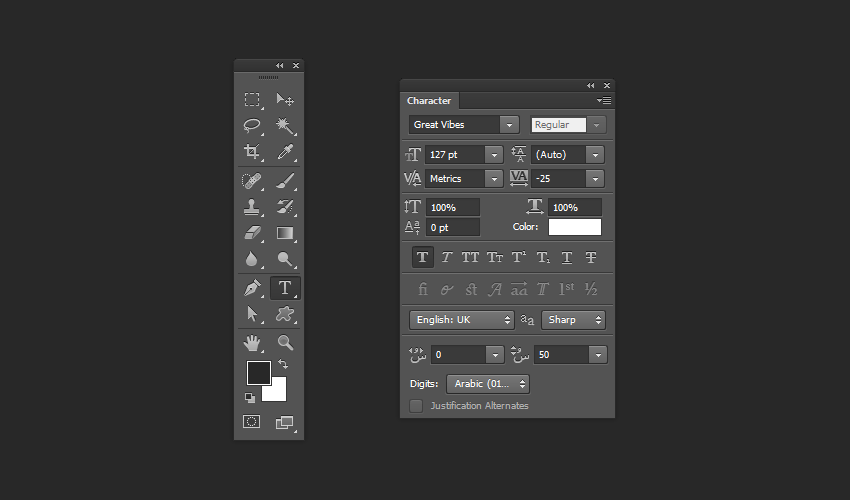
Task: Select the Clone Stamp tool
Action: tap(252, 207)
